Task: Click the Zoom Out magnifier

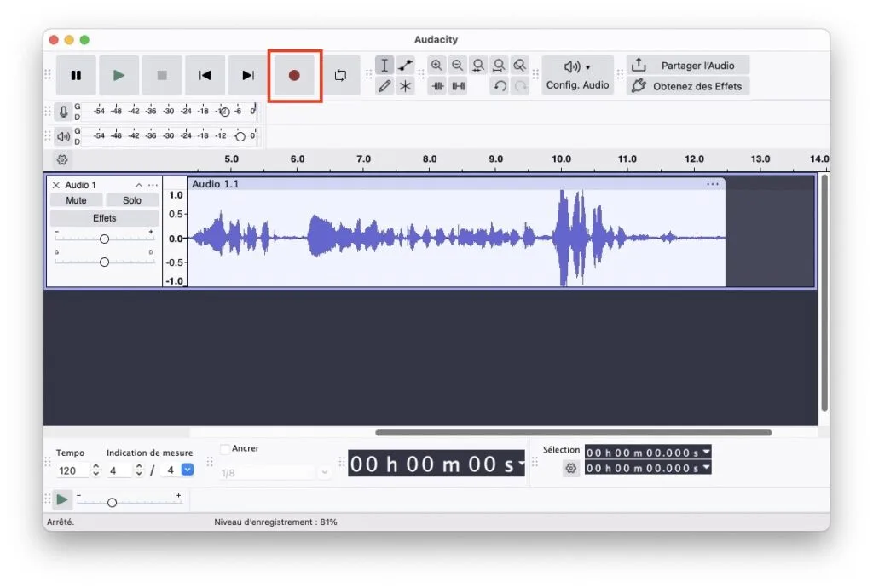Action: tap(457, 65)
